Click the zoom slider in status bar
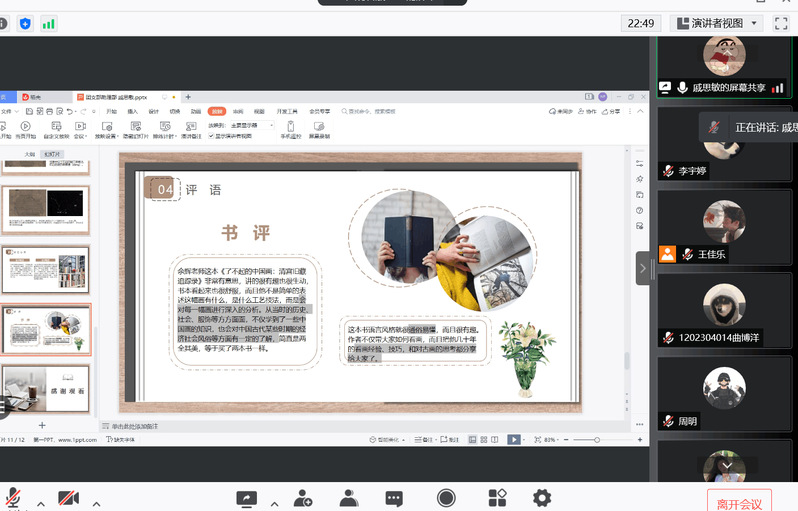This screenshot has height=511, width=798. (x=597, y=439)
